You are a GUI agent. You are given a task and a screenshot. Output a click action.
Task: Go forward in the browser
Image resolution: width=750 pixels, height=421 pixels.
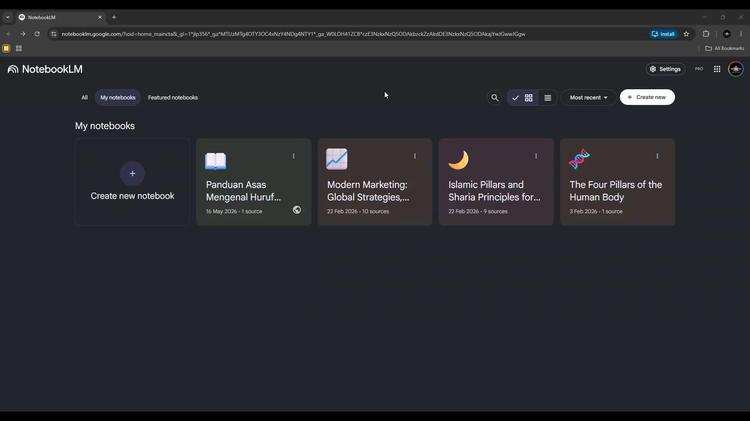pyautogui.click(x=22, y=34)
